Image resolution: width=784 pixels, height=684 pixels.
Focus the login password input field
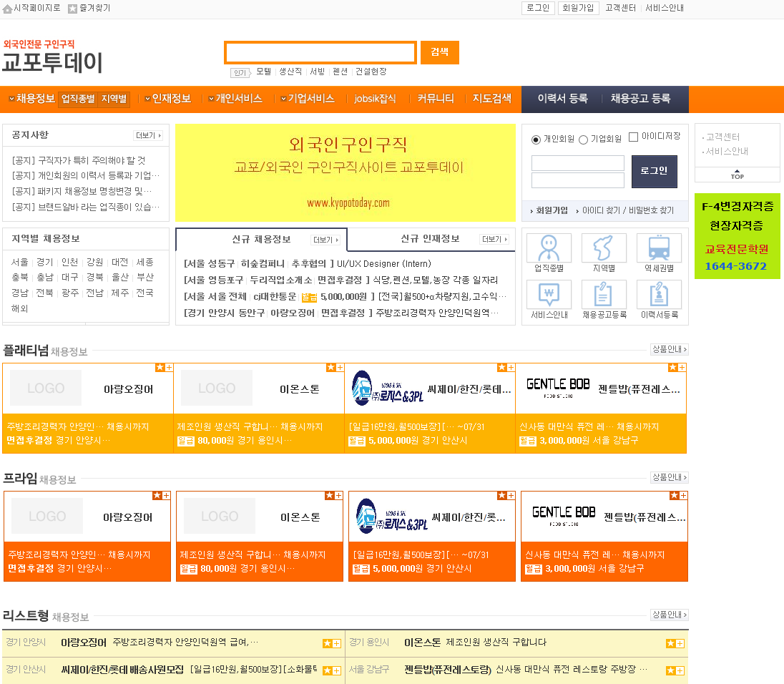[x=577, y=180]
